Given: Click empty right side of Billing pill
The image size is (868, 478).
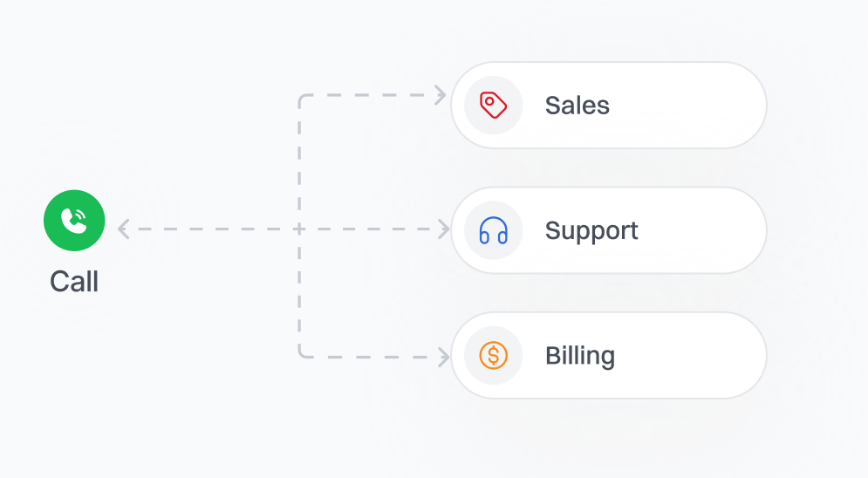Looking at the screenshot, I should (698, 356).
